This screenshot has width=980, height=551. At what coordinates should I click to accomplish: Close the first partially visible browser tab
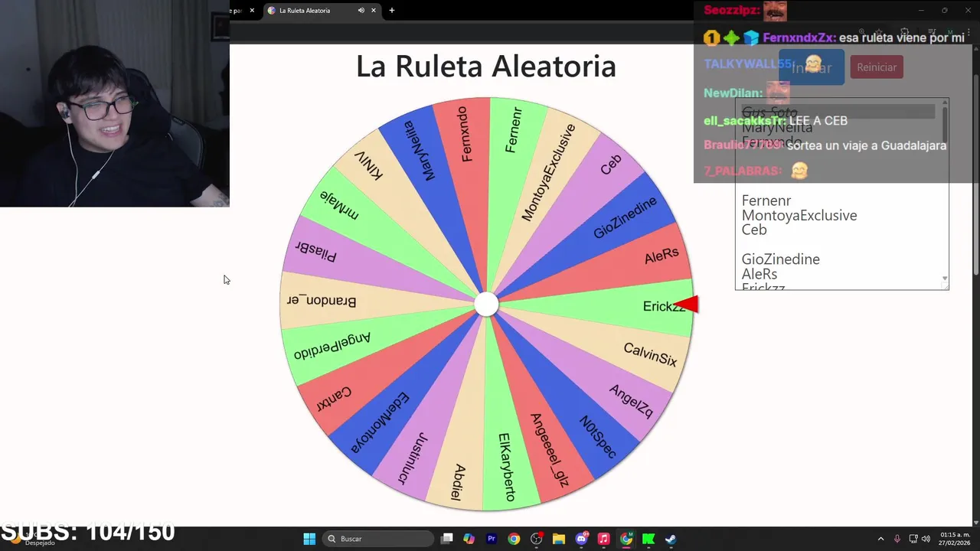pyautogui.click(x=252, y=11)
